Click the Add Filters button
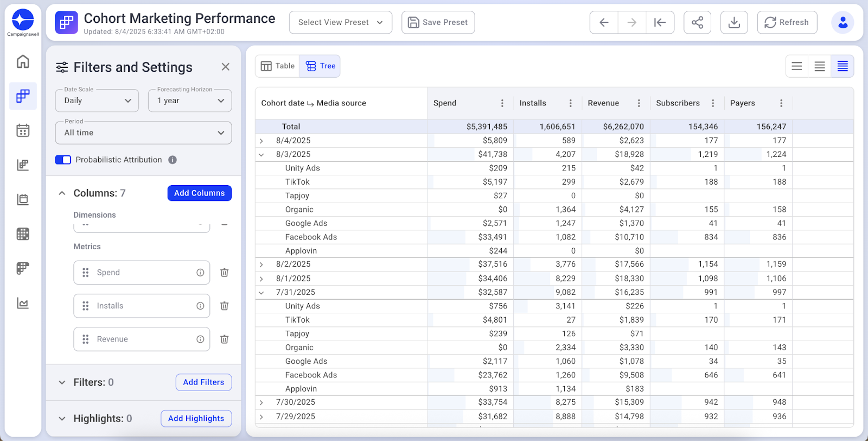 point(204,382)
